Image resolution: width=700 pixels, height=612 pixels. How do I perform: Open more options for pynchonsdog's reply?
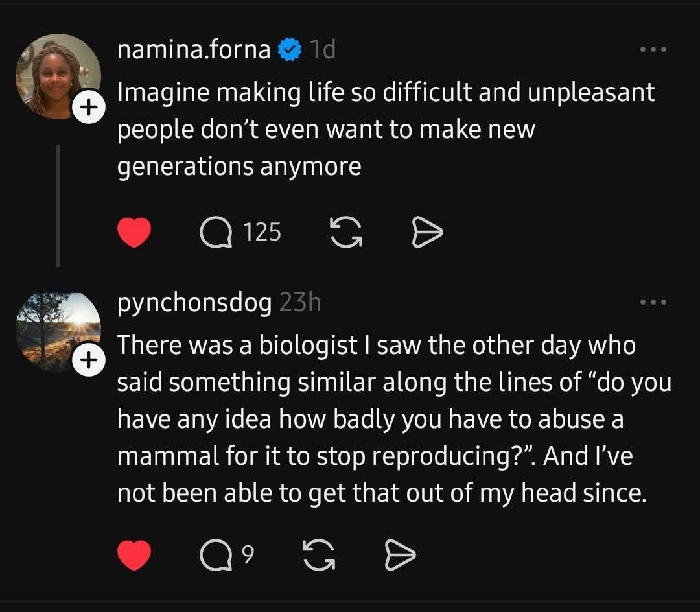[x=653, y=302]
